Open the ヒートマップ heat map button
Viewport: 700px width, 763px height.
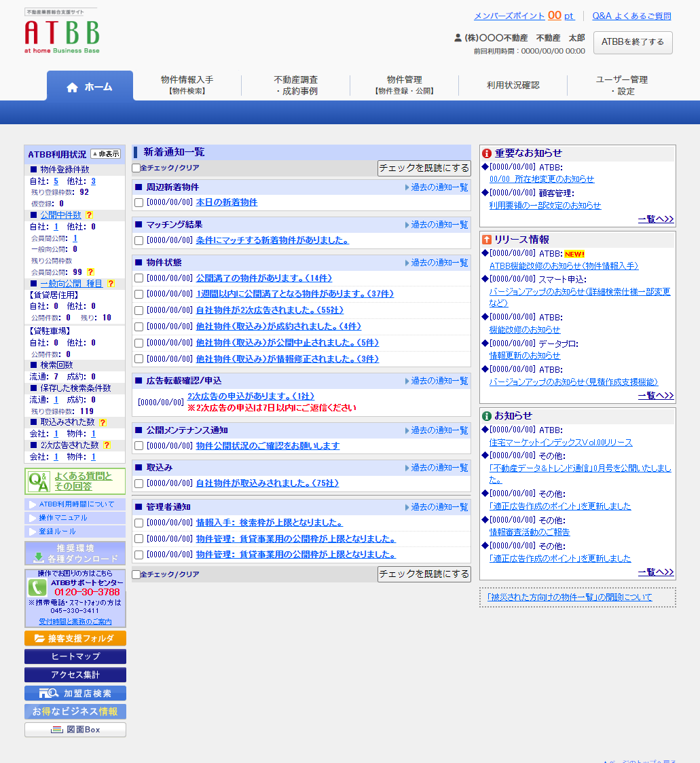pos(75,656)
